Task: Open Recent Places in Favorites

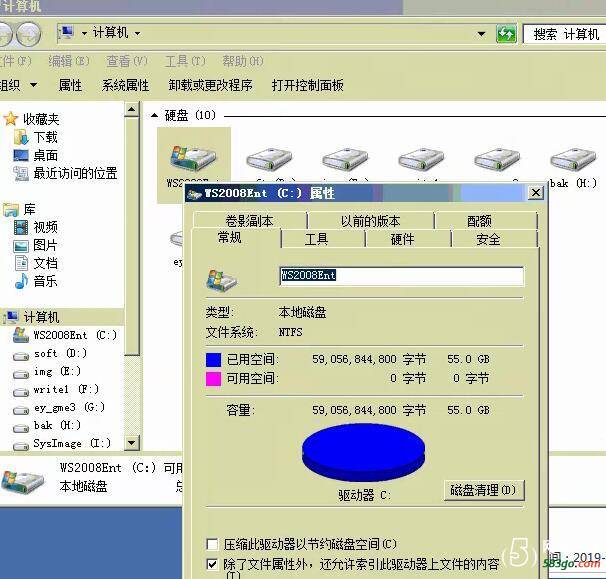Action: click(65, 173)
